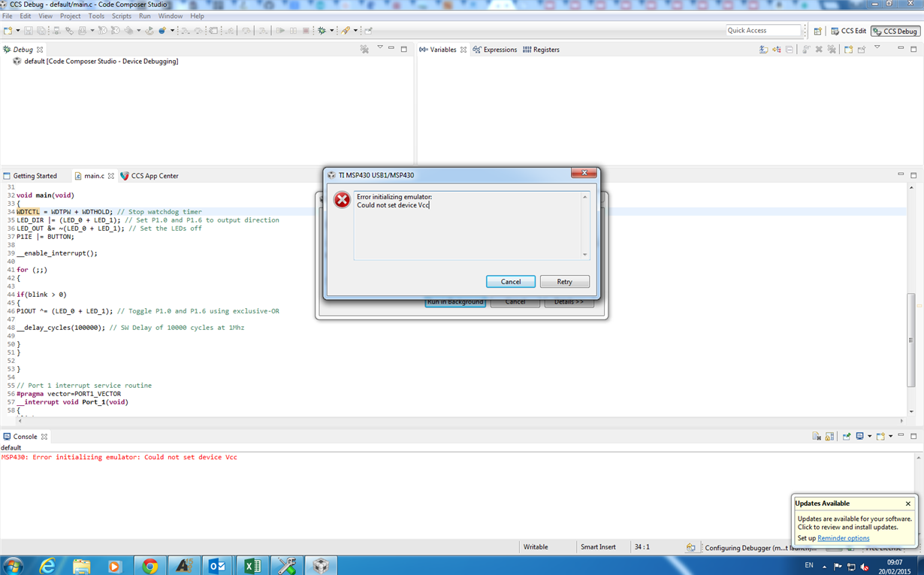924x575 pixels.
Task: Click Run in Background in progress dialog
Action: click(x=455, y=302)
